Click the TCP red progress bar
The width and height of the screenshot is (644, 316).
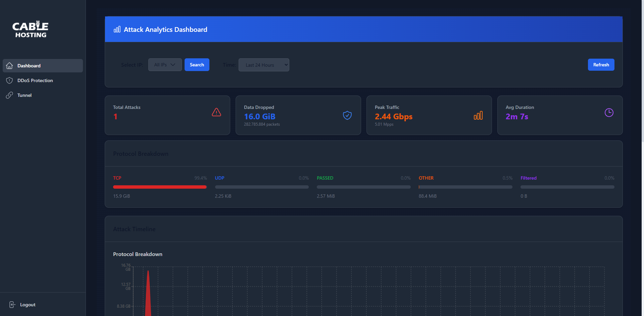click(x=160, y=187)
